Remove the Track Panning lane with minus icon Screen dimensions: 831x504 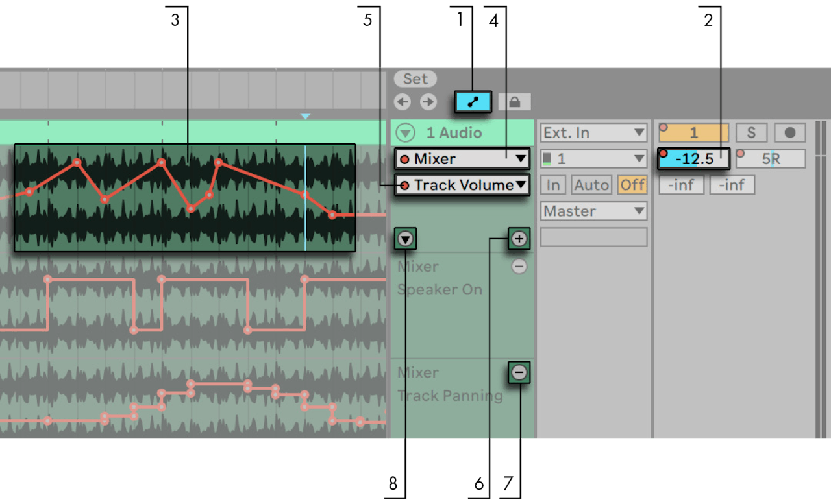tap(519, 372)
